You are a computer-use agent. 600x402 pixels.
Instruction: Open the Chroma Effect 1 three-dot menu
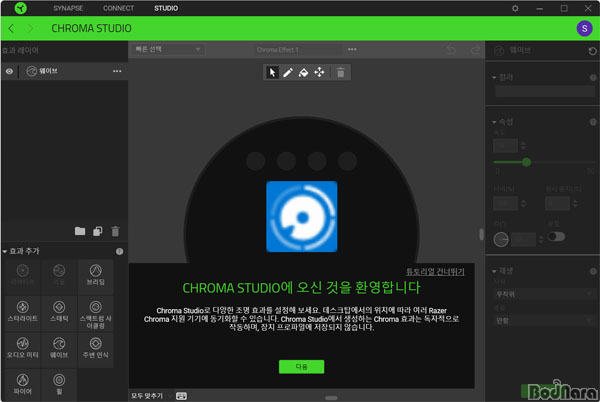click(x=352, y=49)
